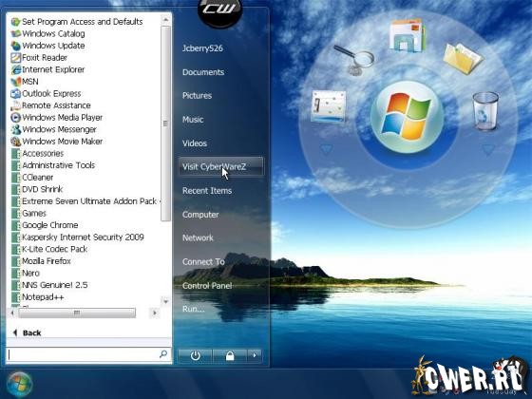Open Control Panel
The image size is (532, 399).
pyautogui.click(x=207, y=286)
